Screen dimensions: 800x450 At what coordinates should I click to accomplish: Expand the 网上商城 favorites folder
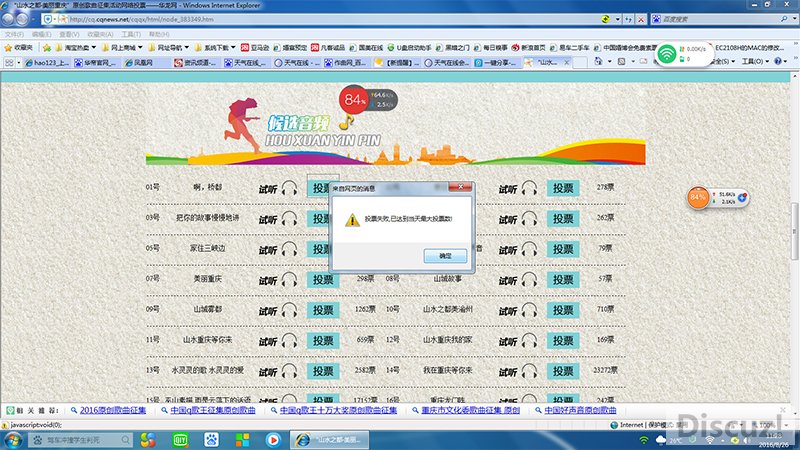tap(122, 47)
